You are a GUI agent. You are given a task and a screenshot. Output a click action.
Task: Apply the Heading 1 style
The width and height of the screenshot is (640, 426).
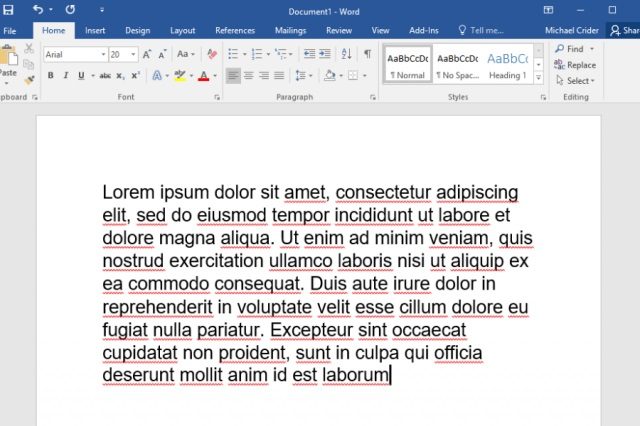click(x=507, y=64)
